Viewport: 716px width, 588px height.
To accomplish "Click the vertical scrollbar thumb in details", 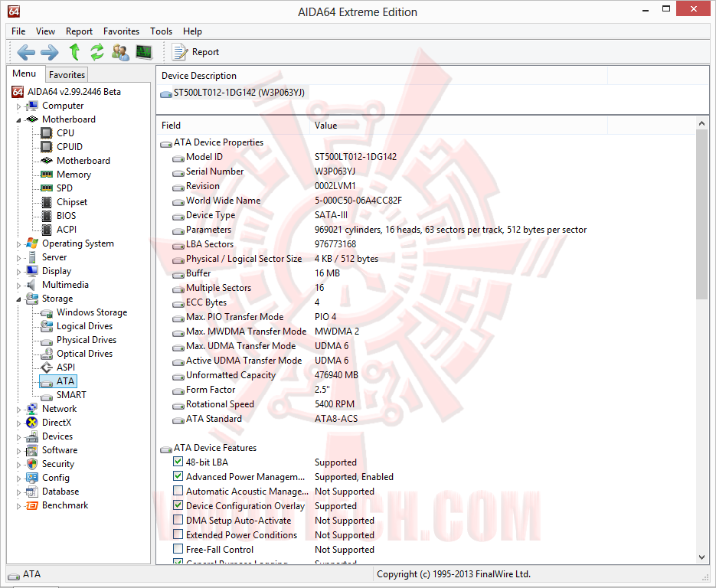I will pyautogui.click(x=701, y=214).
